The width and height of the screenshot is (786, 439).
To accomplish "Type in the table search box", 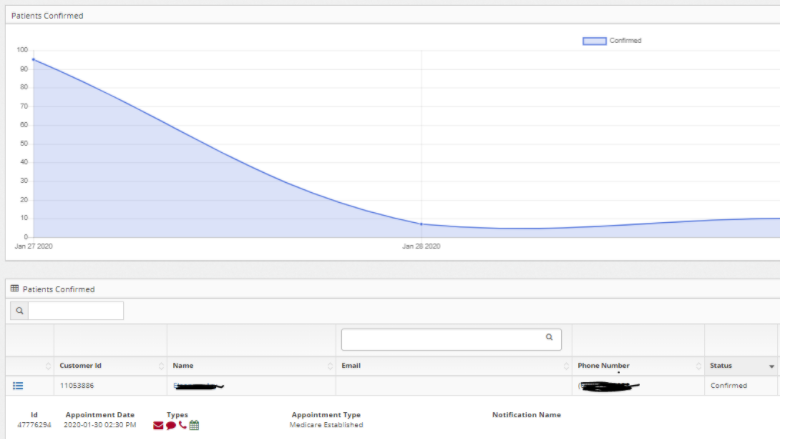I will coord(76,311).
